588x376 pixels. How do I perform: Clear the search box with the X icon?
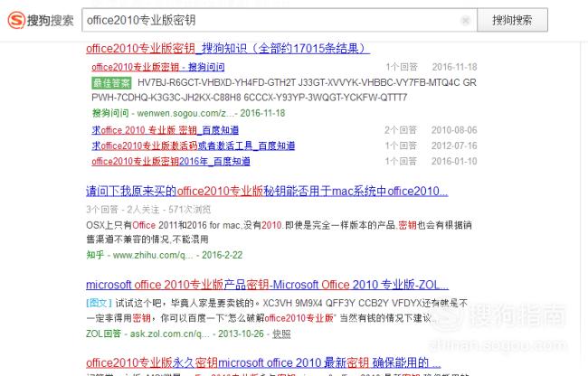pos(465,20)
